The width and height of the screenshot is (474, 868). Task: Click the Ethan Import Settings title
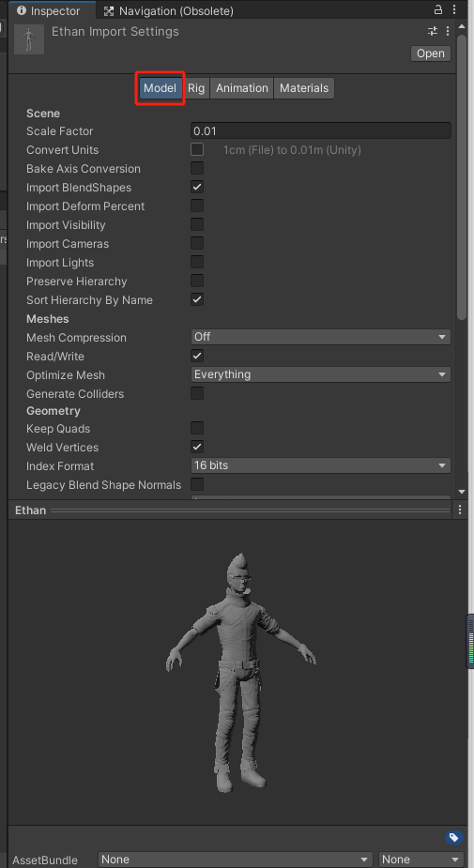click(115, 32)
